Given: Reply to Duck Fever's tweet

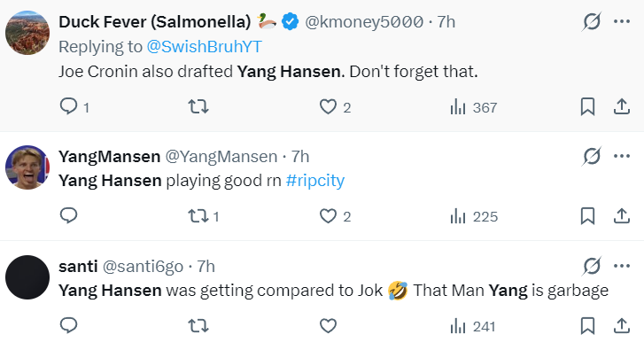Looking at the screenshot, I should (68, 107).
